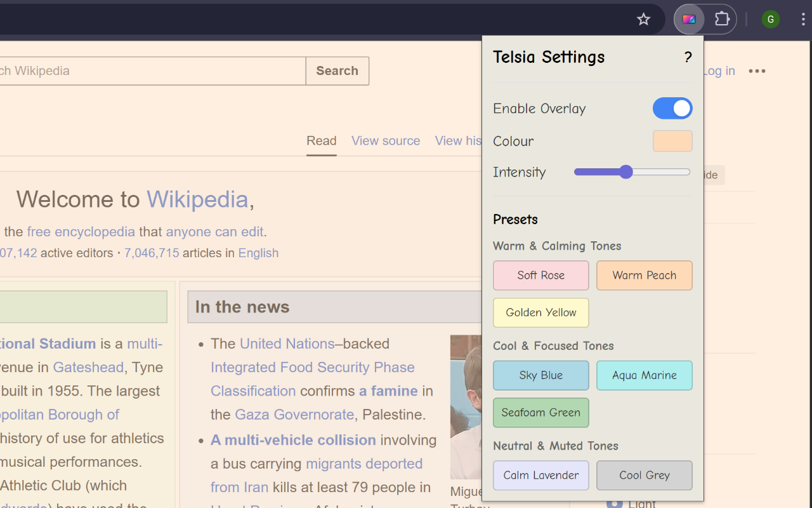Open the Colour swatch picker
The image size is (812, 508).
click(672, 140)
